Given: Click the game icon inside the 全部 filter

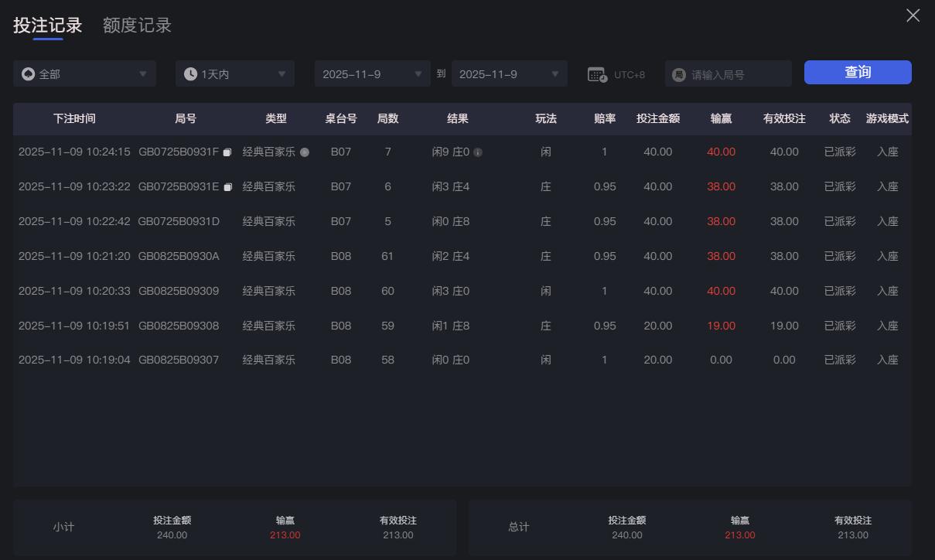Looking at the screenshot, I should click(29, 73).
